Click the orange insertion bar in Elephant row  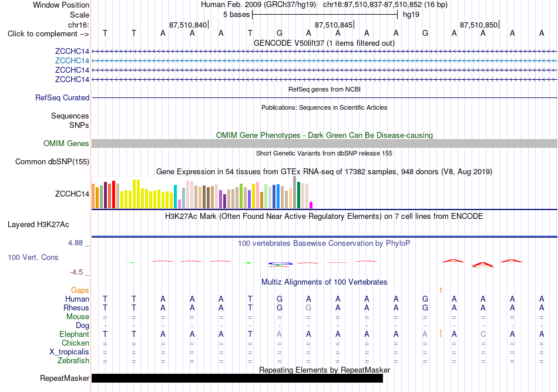441,334
